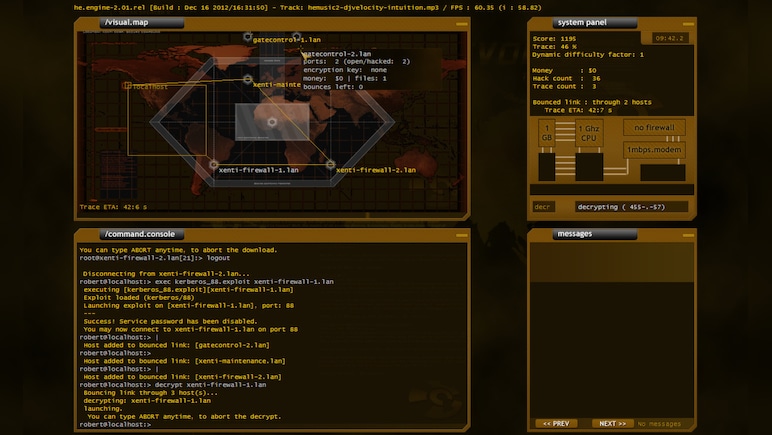Click the xenti-firewall-2.lan map label
Viewport: 772px width, 435px height.
pyautogui.click(x=376, y=170)
